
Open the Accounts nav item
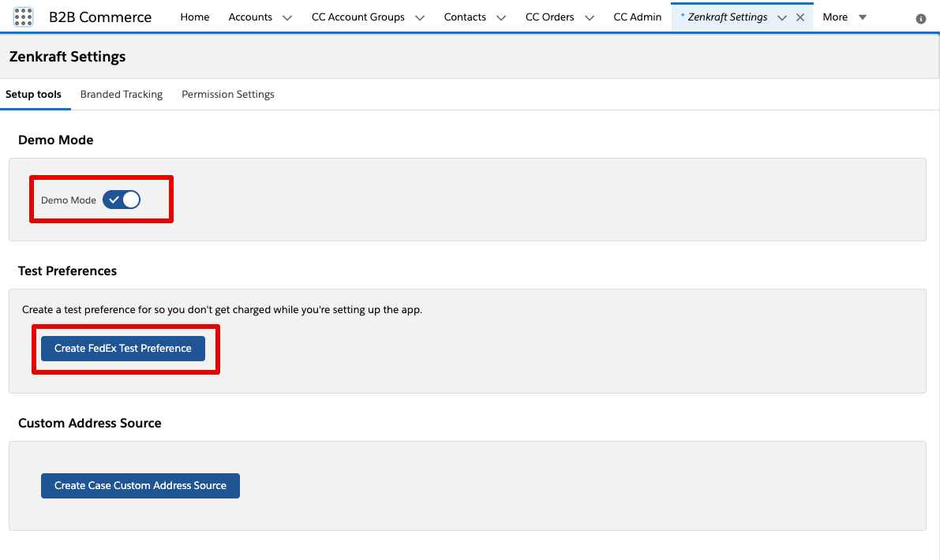tap(250, 17)
